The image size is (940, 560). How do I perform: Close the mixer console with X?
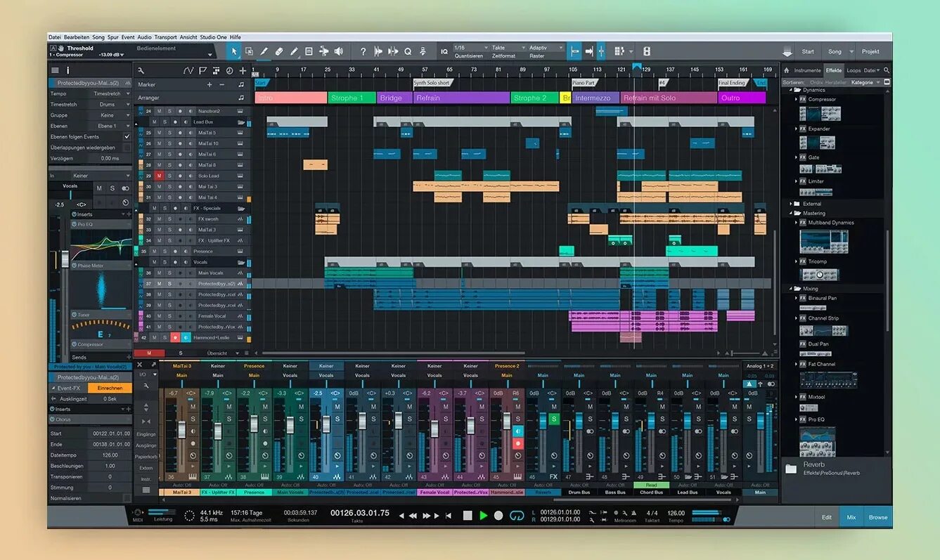(139, 364)
